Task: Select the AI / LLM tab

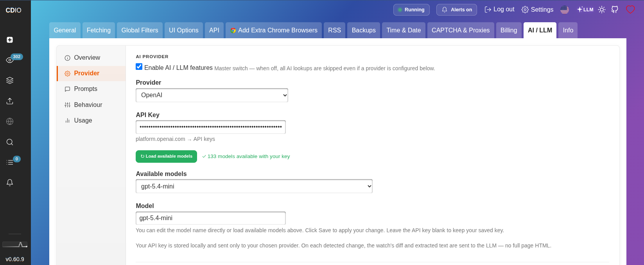Action: [x=540, y=30]
